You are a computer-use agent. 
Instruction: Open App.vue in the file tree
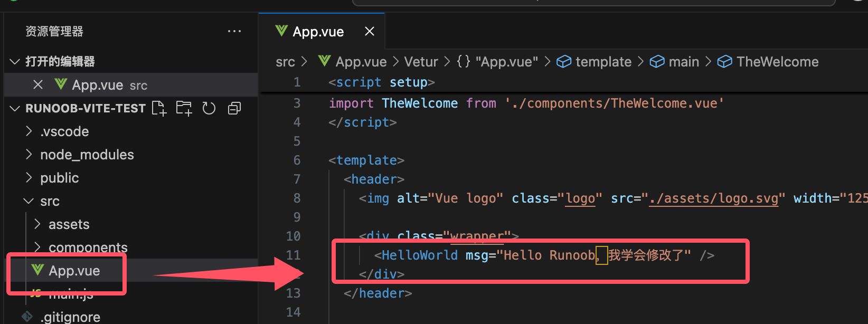tap(74, 271)
